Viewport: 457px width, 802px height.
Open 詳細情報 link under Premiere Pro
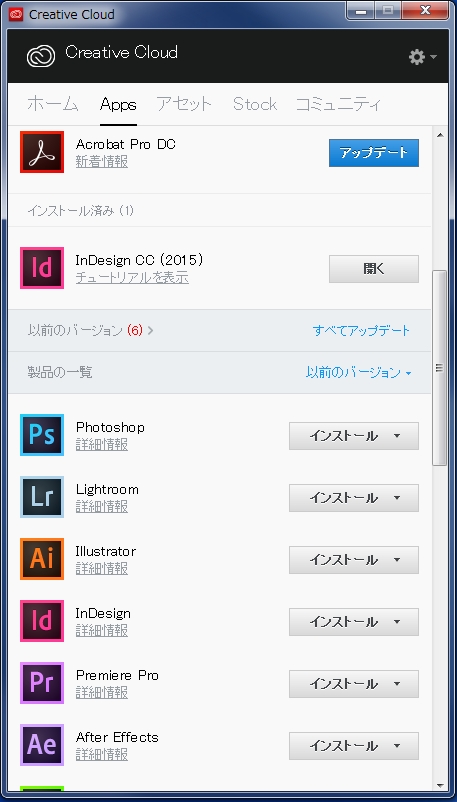102,693
